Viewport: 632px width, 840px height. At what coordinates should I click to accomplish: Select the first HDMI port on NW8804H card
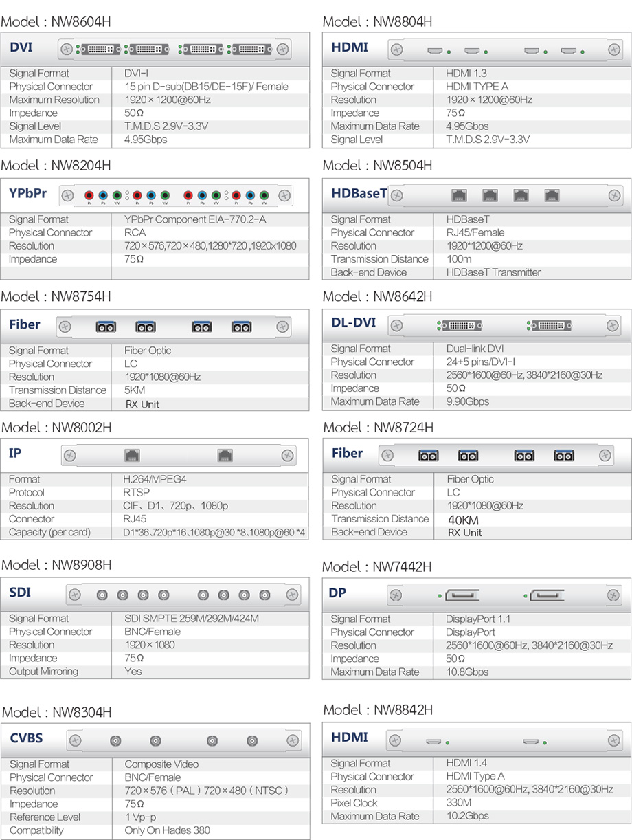click(x=436, y=50)
